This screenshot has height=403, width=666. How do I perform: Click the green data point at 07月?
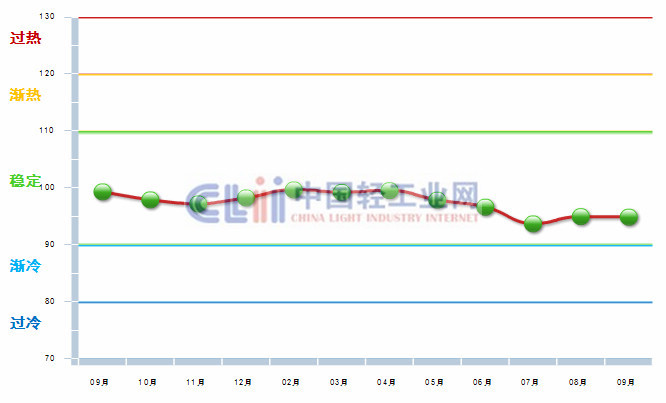533,223
